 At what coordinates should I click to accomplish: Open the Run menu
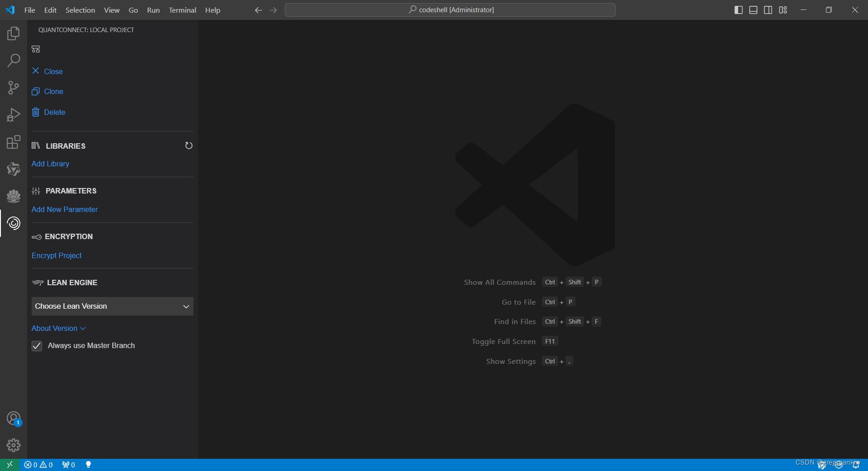[153, 10]
